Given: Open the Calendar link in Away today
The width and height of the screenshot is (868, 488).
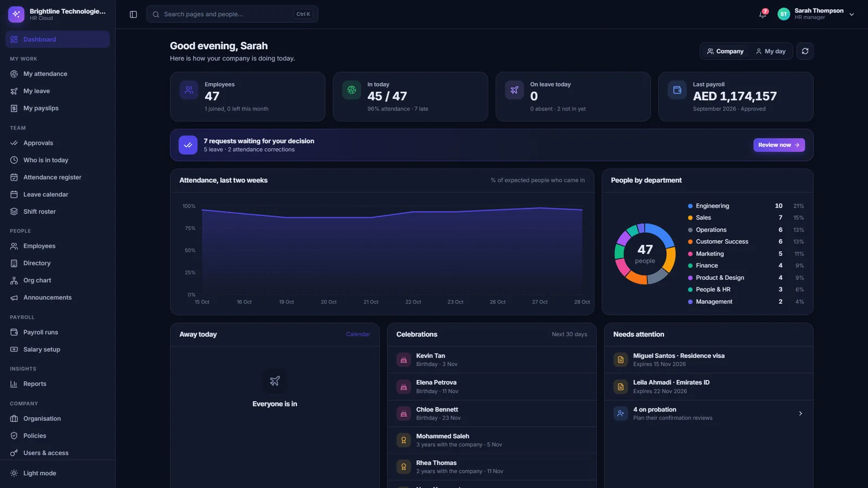Looking at the screenshot, I should click(x=358, y=334).
